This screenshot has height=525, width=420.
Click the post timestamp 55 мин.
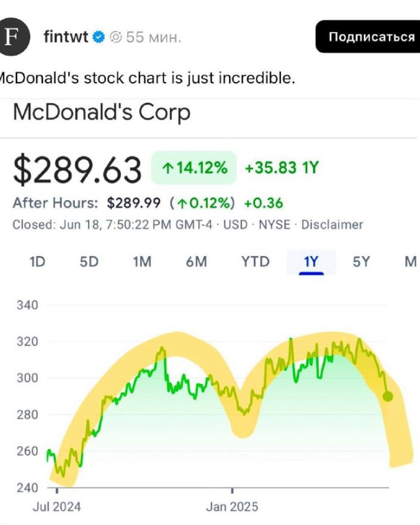point(153,37)
